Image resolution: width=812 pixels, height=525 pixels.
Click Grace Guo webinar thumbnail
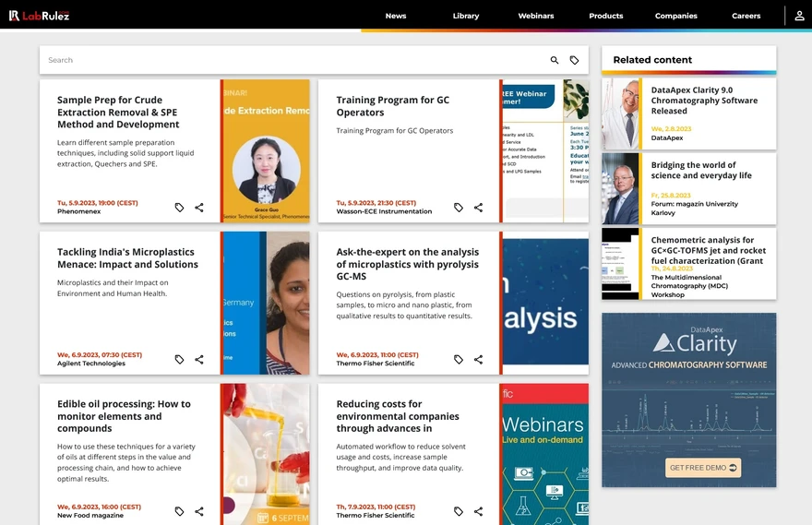tap(266, 150)
